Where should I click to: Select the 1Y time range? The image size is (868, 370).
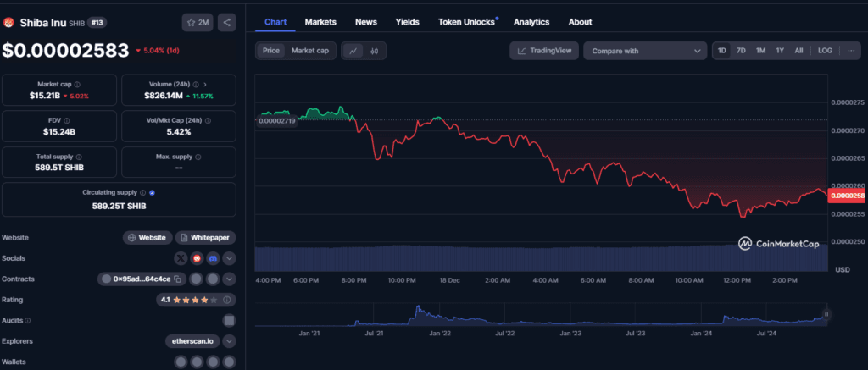tap(780, 50)
